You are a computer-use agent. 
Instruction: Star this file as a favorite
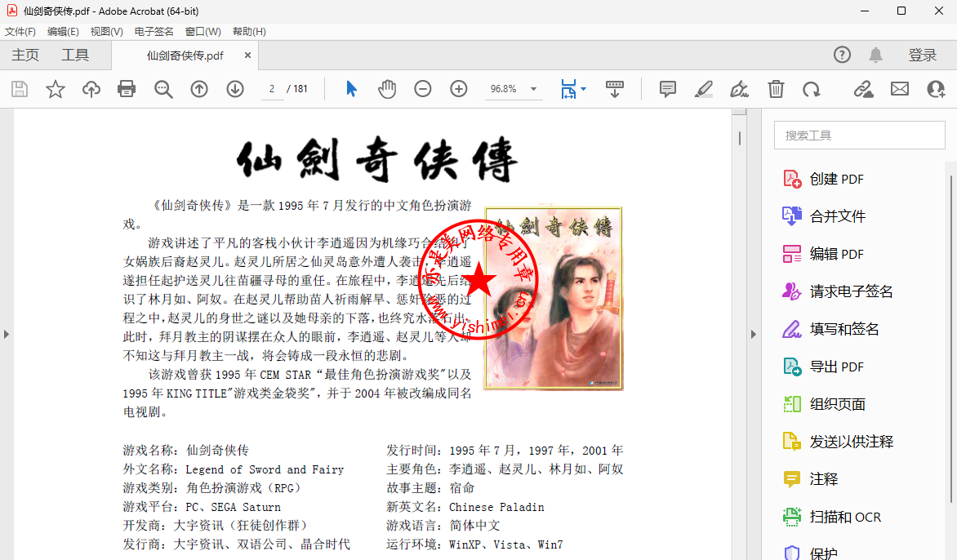pos(55,89)
